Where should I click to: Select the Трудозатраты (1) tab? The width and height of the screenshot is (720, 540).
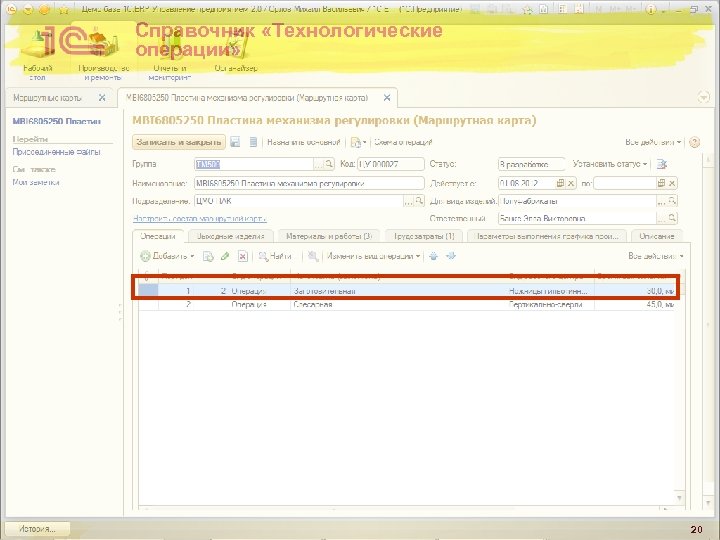pos(424,236)
